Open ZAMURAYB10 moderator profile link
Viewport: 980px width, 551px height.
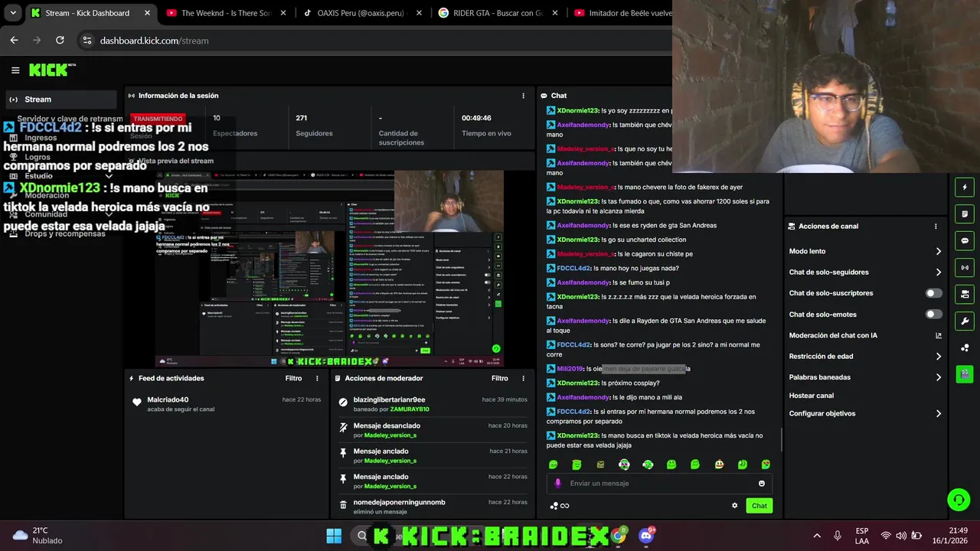click(410, 409)
